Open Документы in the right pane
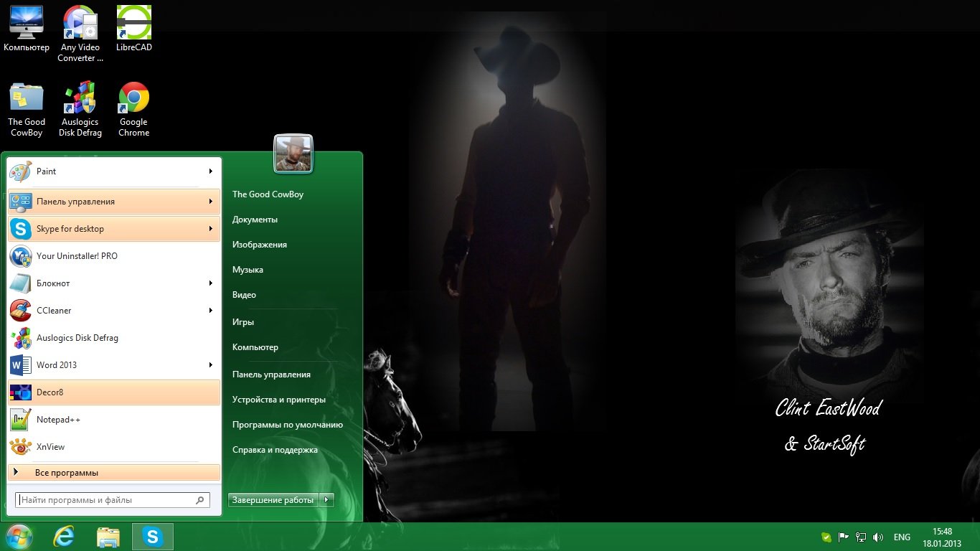This screenshot has width=980, height=551. 255,220
